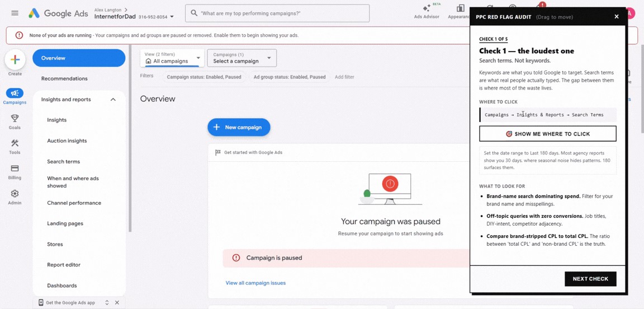
Task: Select Overview in the side menu
Action: [x=79, y=58]
